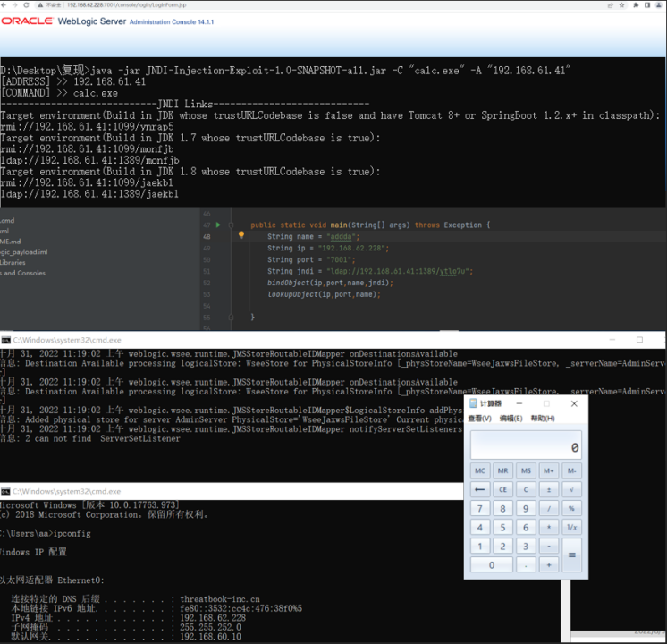The image size is (667, 644).
Task: Open calculator 帮助(H) menu
Action: (543, 419)
